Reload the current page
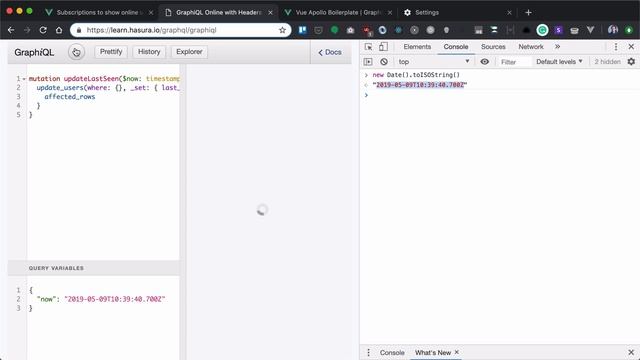The height and width of the screenshot is (360, 640). coord(43,30)
